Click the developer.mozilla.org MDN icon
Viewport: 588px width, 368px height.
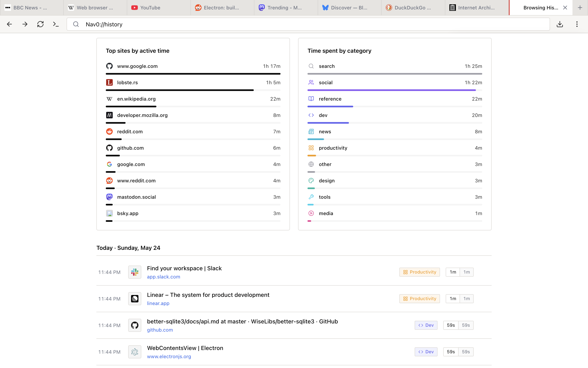click(109, 115)
